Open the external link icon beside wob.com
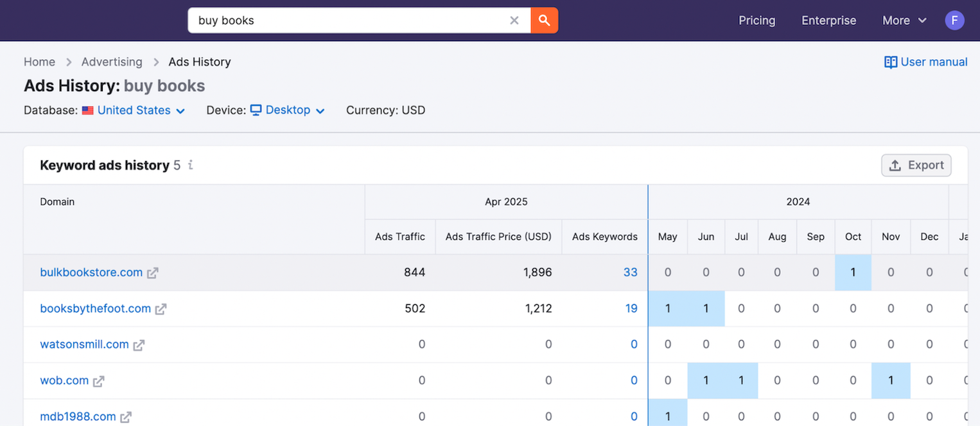 pyautogui.click(x=98, y=380)
